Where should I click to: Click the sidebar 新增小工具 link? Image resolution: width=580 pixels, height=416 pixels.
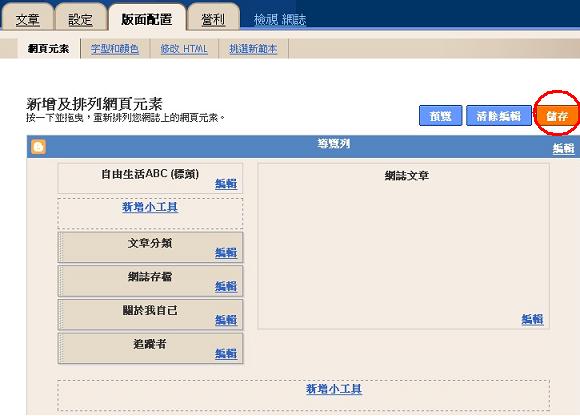pos(150,207)
